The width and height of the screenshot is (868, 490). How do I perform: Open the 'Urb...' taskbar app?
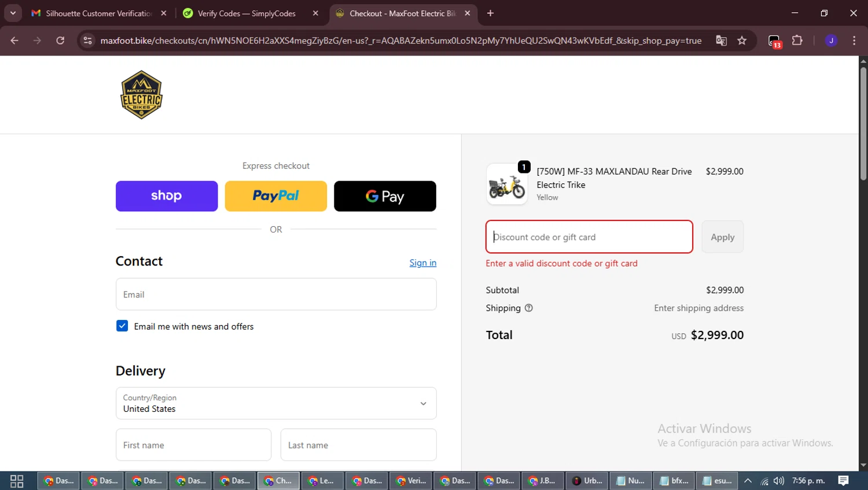[587, 481]
